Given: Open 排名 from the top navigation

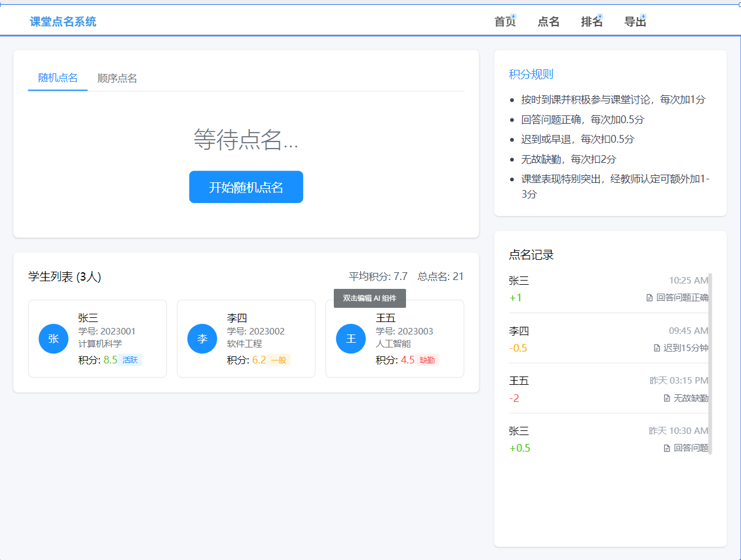Looking at the screenshot, I should coord(591,21).
